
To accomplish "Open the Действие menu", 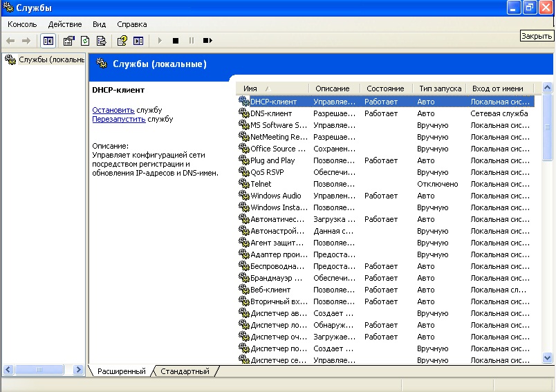I will coord(65,24).
